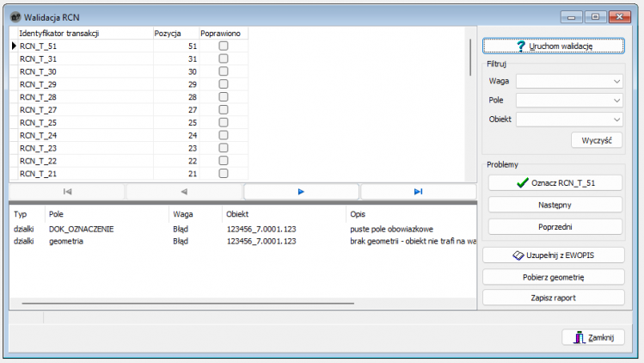Save the report with Zapisz raport

click(x=553, y=298)
